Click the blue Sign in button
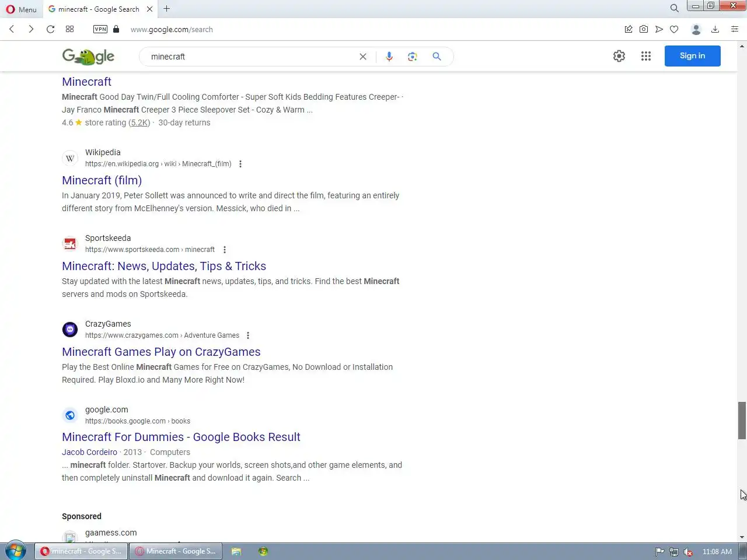747x560 pixels. tap(693, 56)
